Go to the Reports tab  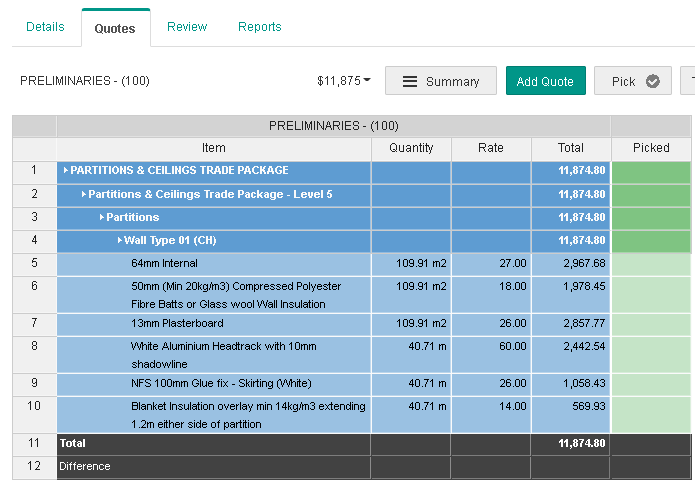pos(259,27)
